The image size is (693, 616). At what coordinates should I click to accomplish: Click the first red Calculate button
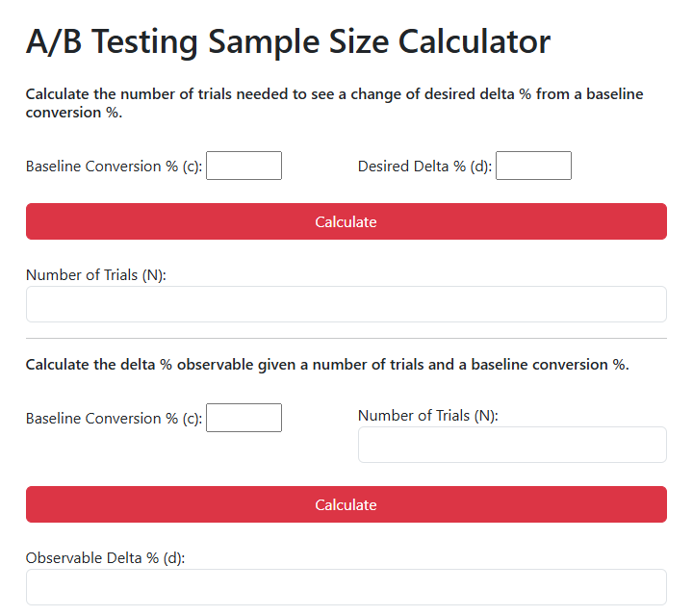pyautogui.click(x=346, y=221)
